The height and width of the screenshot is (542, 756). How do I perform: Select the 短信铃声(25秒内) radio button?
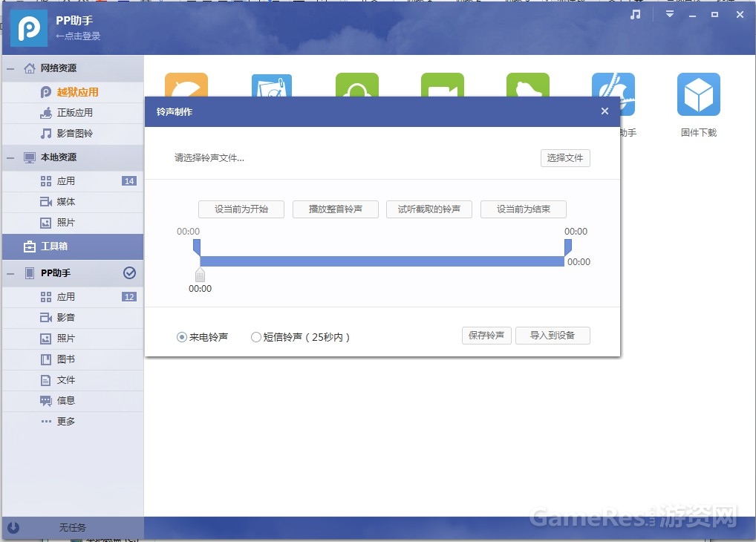pos(256,337)
